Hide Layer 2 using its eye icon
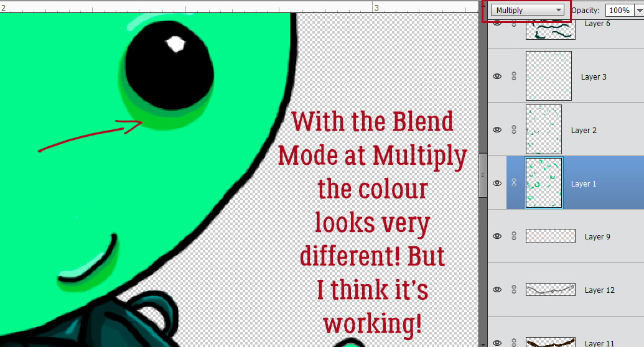Image resolution: width=644 pixels, height=347 pixels. pyautogui.click(x=497, y=130)
